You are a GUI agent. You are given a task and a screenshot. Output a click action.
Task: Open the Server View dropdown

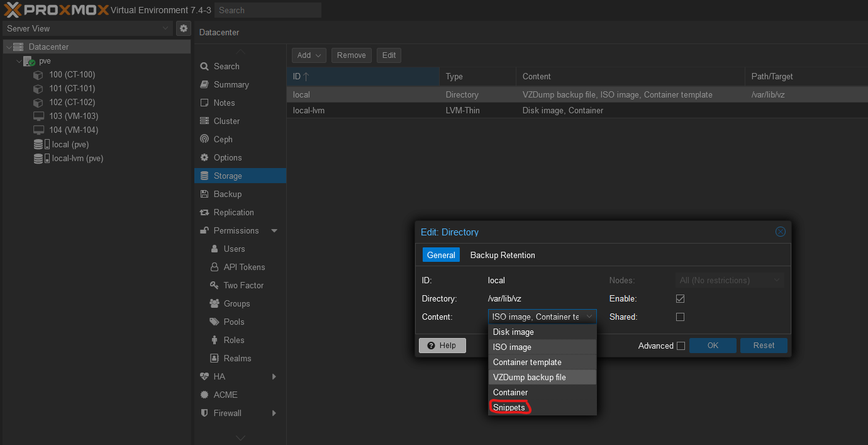point(165,28)
